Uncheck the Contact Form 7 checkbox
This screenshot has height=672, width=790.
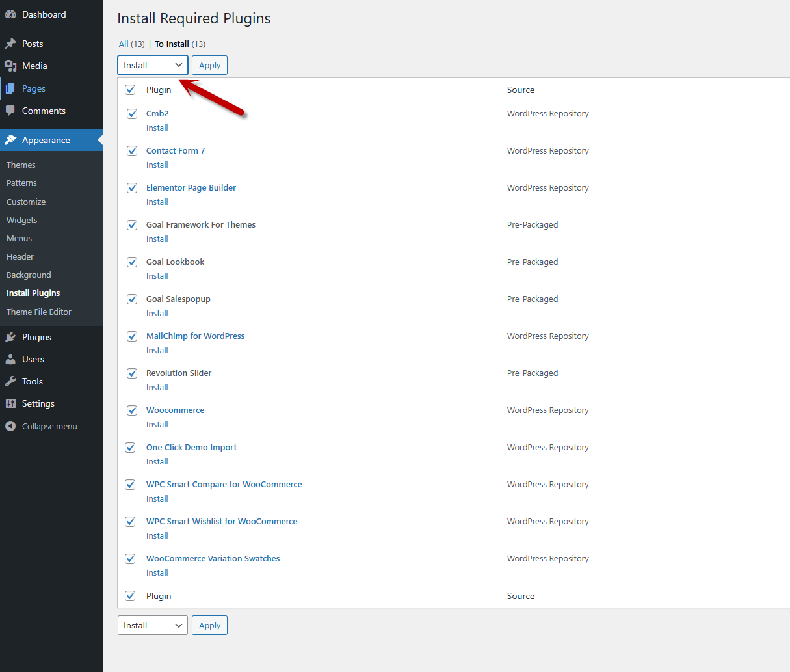132,151
